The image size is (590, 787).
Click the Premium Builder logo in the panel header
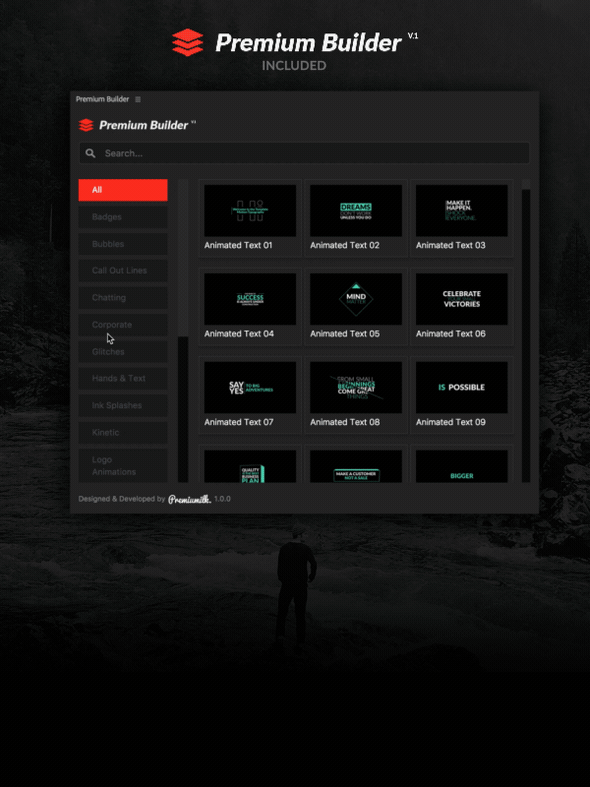[137, 125]
